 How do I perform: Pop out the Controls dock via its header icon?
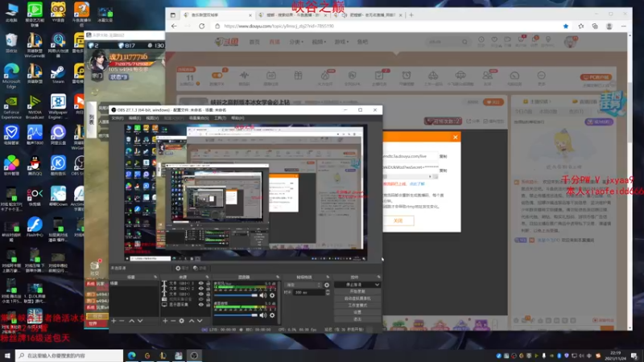(378, 277)
